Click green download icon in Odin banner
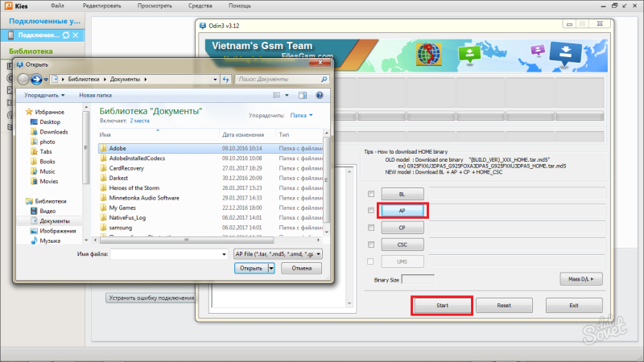This screenshot has width=644, height=362. pyautogui.click(x=469, y=53)
